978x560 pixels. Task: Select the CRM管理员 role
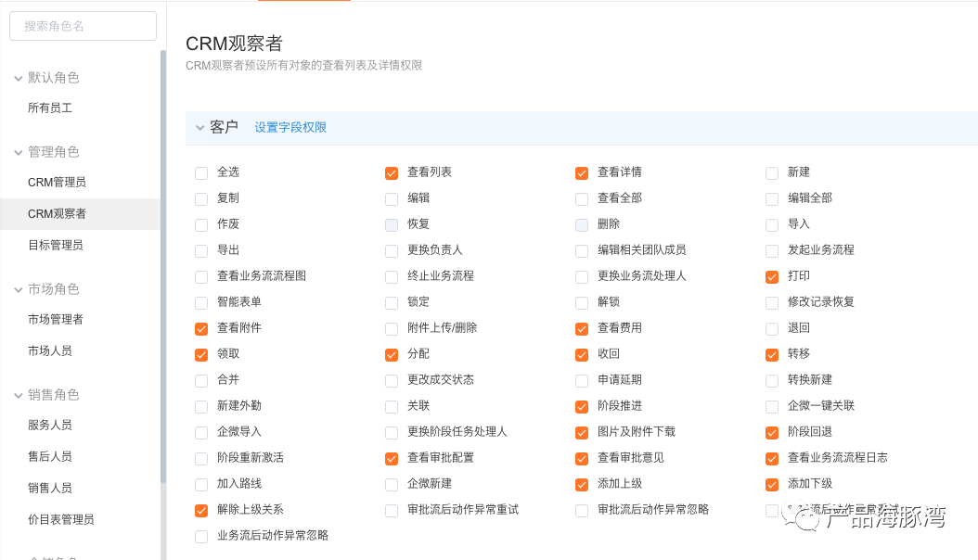click(x=80, y=183)
